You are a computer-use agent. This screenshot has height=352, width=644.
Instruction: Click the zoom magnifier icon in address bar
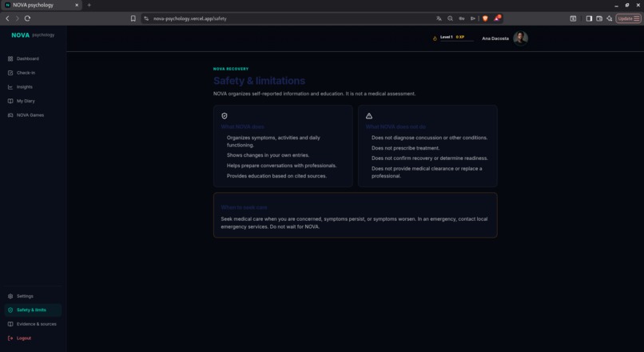tap(450, 18)
